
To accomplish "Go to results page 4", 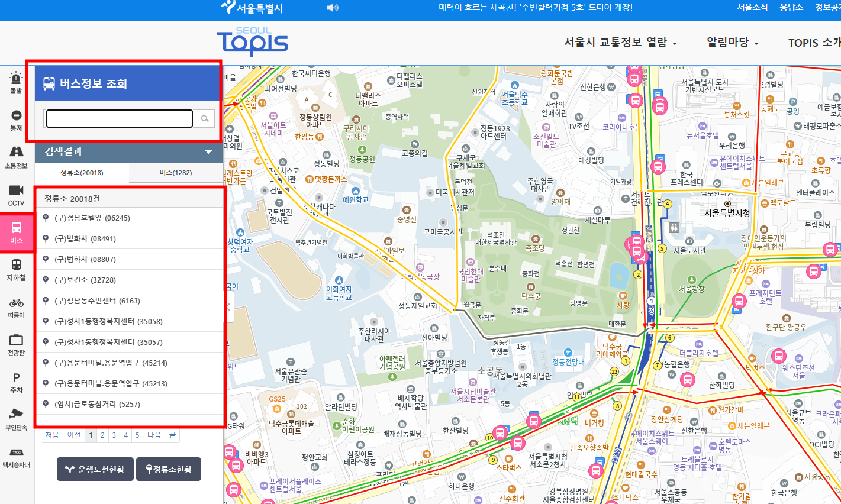I will (x=125, y=435).
